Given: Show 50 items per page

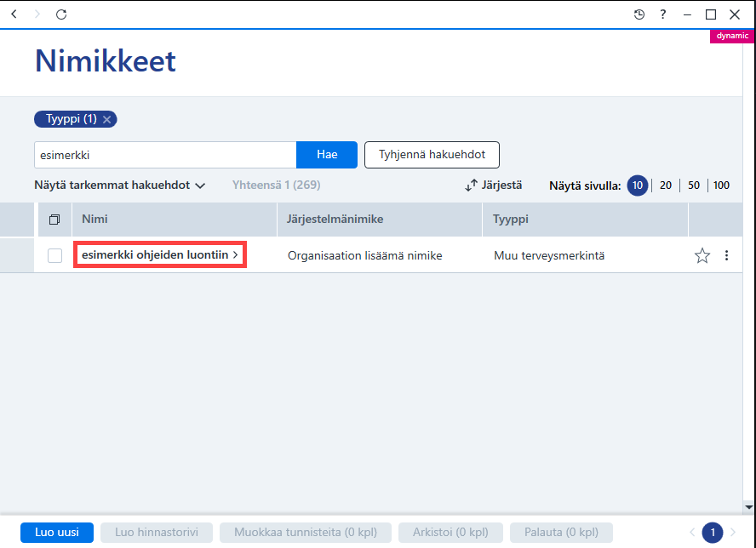Looking at the screenshot, I should (693, 186).
